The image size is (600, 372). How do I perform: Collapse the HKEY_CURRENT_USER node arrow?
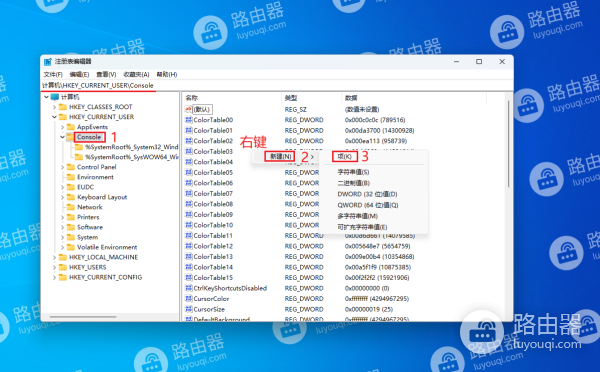pyautogui.click(x=54, y=117)
